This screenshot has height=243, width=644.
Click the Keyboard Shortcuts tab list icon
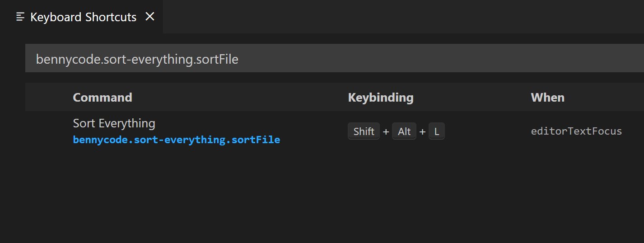coord(20,17)
